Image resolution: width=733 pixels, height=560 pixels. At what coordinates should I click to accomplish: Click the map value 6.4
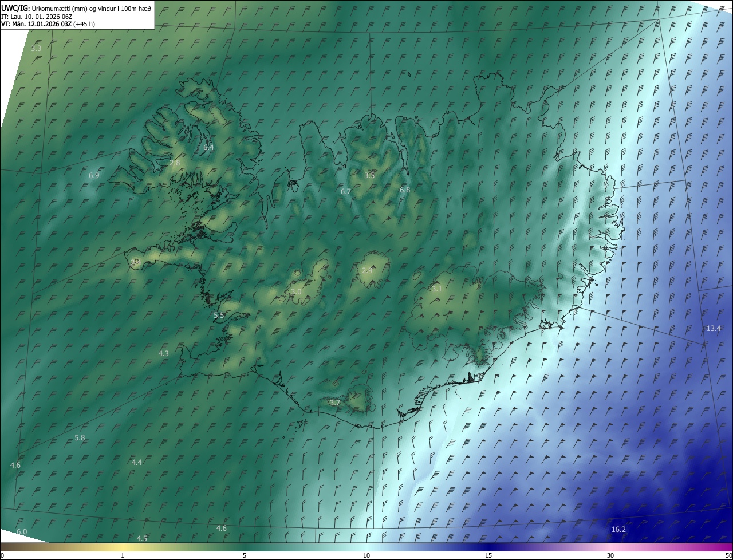point(208,147)
